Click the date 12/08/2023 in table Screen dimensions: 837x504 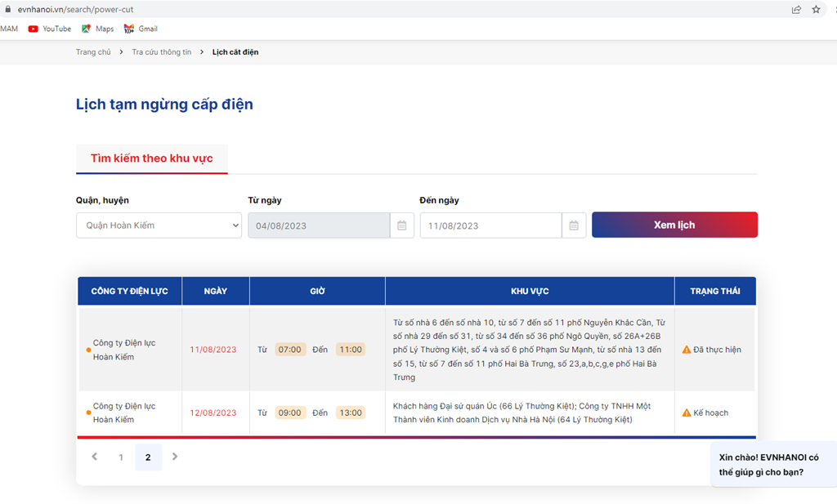(213, 413)
